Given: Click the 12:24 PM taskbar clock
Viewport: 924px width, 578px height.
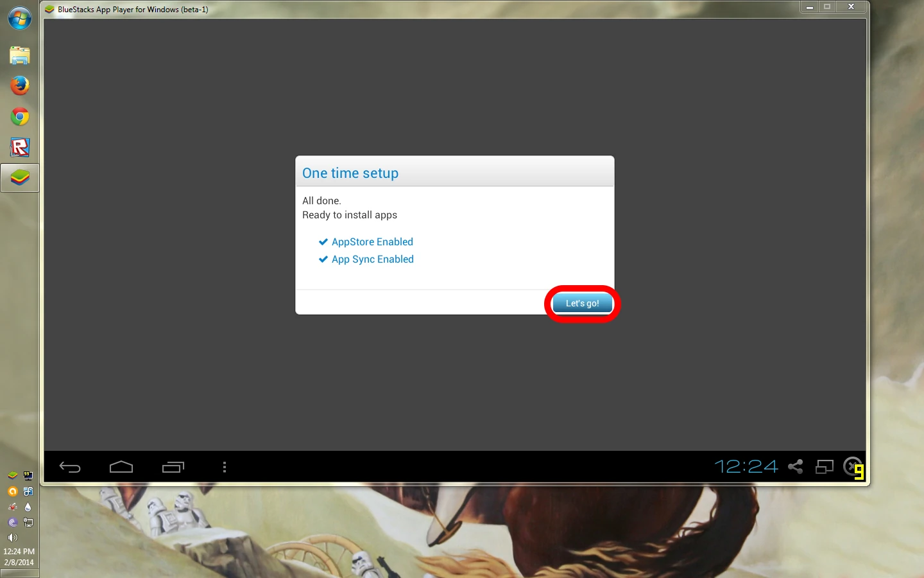Looking at the screenshot, I should (x=19, y=551).
